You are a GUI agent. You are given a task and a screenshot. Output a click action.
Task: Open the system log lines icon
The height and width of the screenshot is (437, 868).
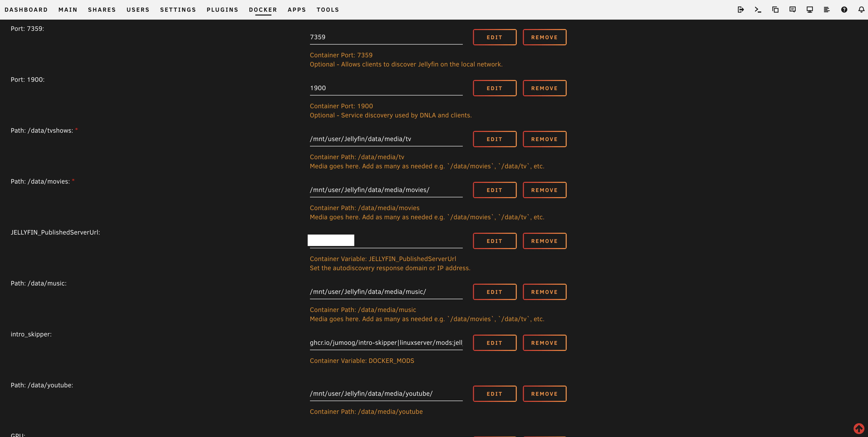[x=826, y=9]
